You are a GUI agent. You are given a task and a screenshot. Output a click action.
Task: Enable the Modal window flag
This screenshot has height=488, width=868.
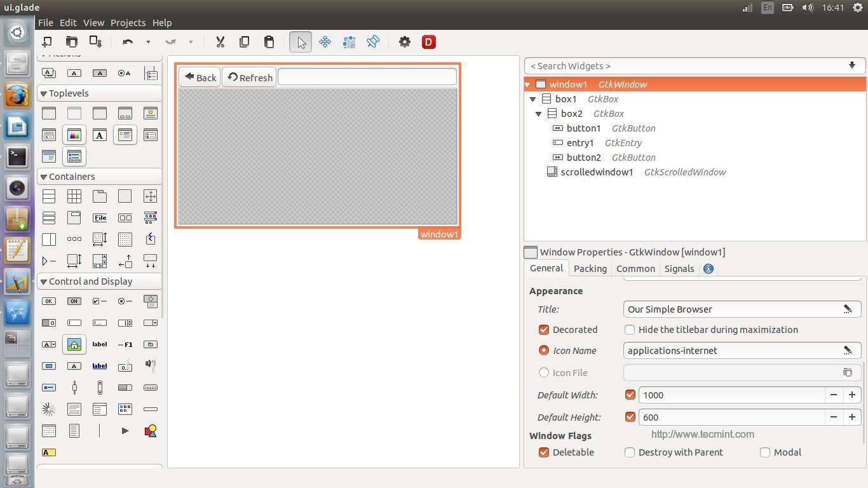pyautogui.click(x=765, y=452)
